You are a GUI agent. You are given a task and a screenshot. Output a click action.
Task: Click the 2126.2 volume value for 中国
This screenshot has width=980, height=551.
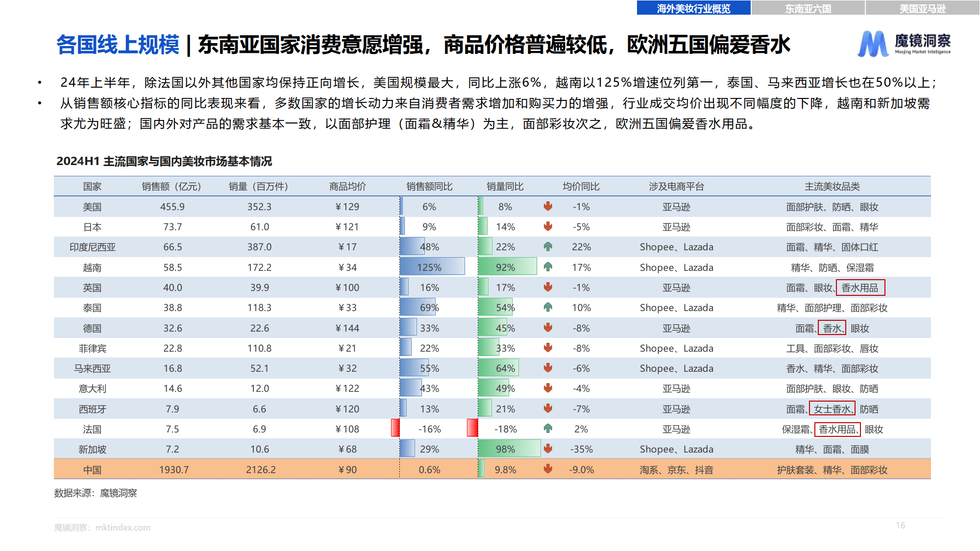(261, 470)
